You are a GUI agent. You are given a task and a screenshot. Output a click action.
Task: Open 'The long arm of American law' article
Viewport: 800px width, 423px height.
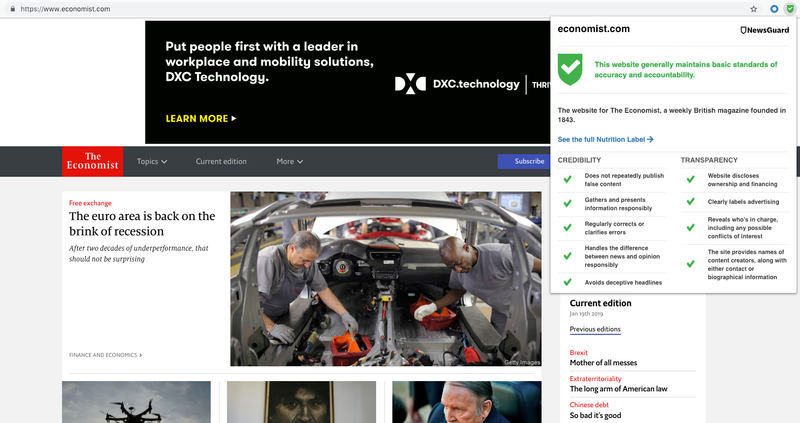point(618,389)
